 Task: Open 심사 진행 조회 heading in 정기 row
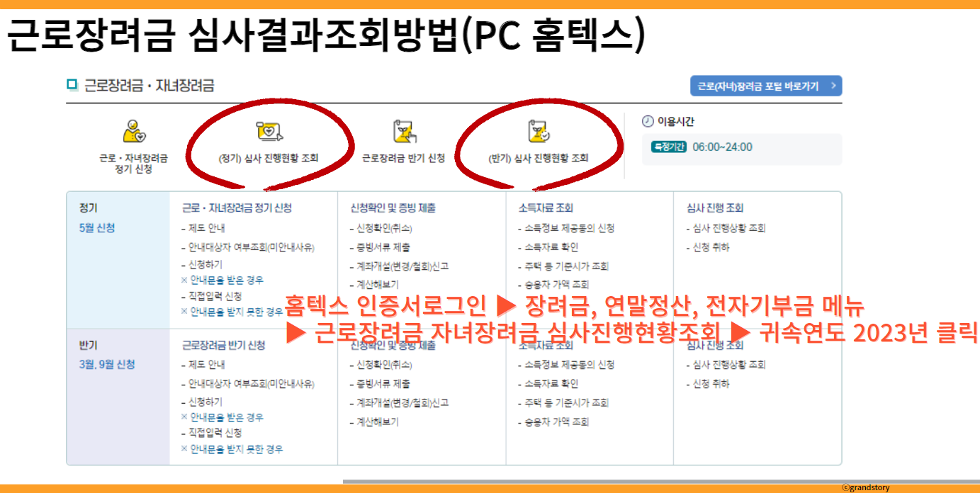tap(714, 208)
